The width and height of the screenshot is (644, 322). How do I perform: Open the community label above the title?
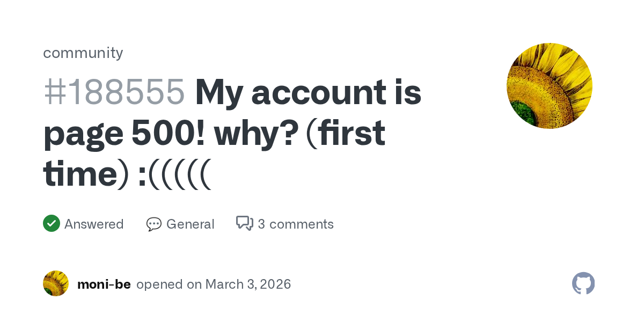(83, 53)
